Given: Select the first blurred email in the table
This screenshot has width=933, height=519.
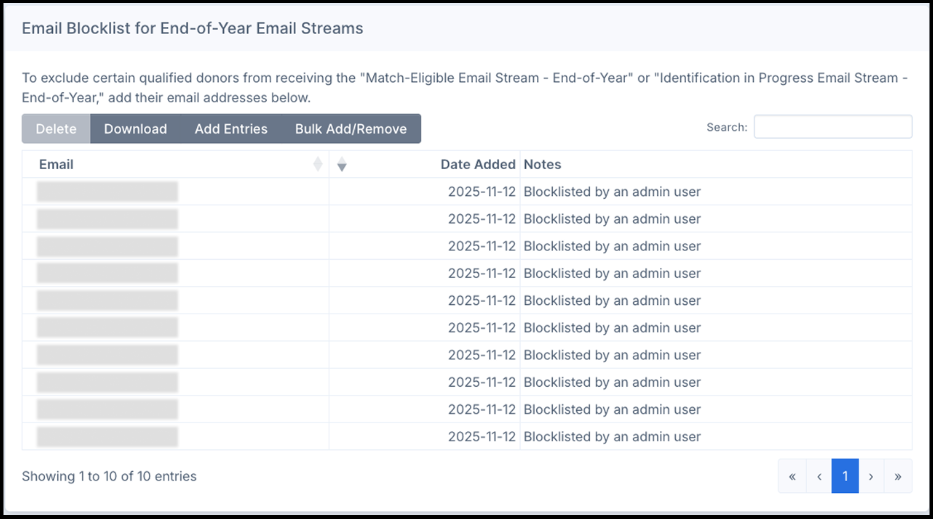Looking at the screenshot, I should pyautogui.click(x=107, y=192).
